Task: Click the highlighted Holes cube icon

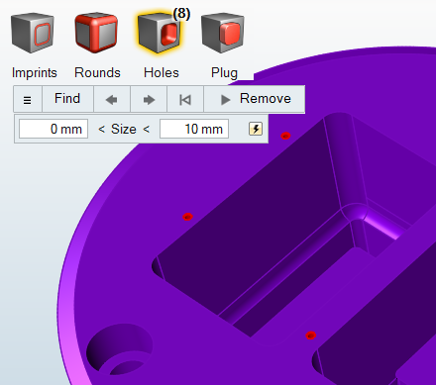Action: (160, 33)
